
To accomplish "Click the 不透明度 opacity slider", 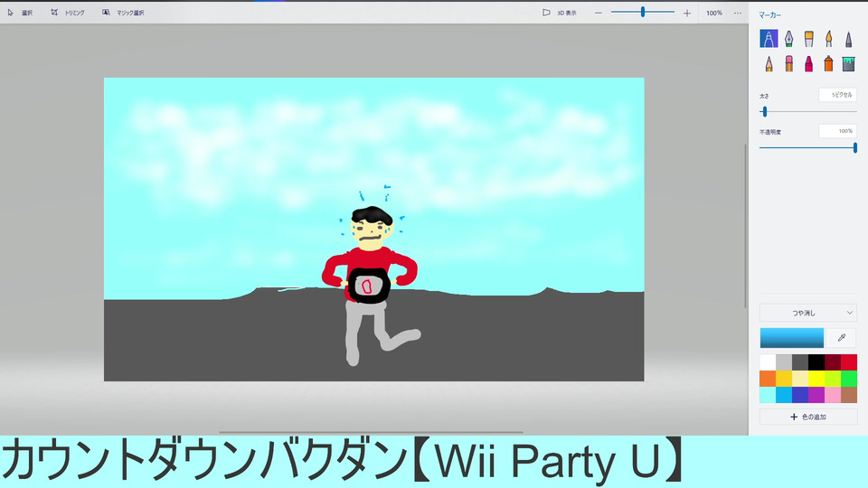I will point(808,147).
